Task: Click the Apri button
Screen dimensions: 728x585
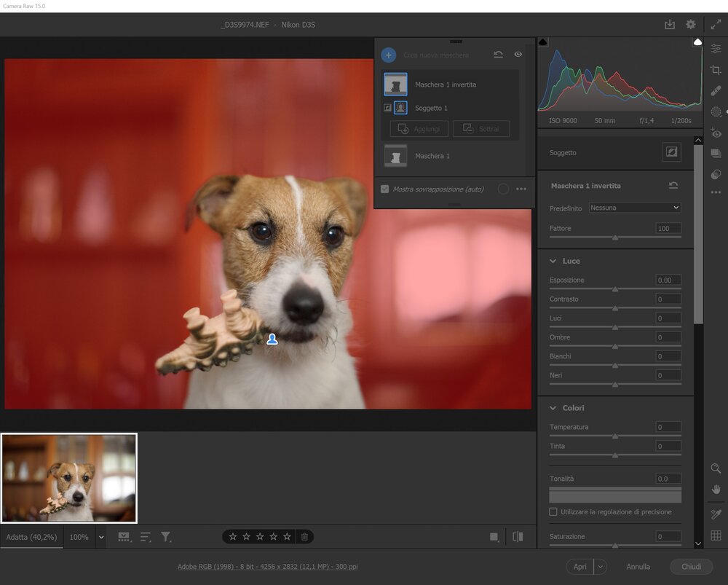Action: pyautogui.click(x=580, y=566)
